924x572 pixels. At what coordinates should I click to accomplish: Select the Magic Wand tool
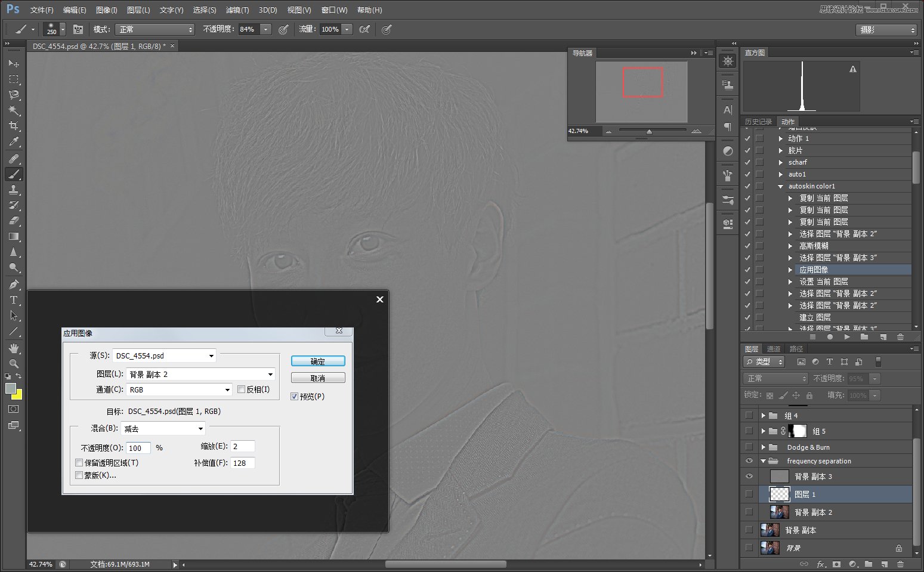click(x=14, y=110)
